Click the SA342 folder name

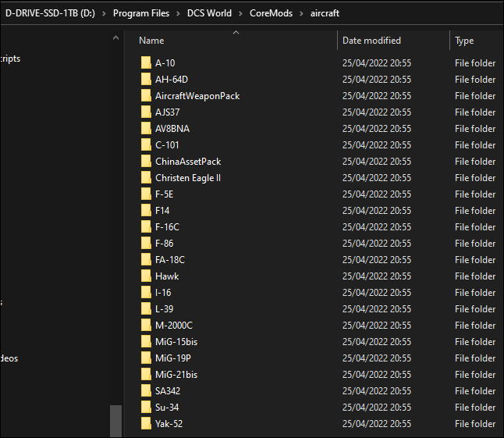pyautogui.click(x=168, y=391)
